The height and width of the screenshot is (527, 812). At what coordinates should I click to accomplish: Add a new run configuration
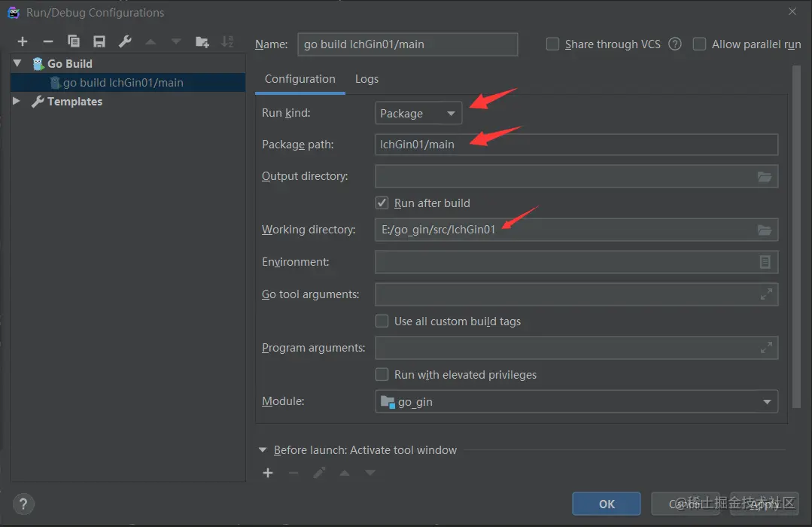[23, 42]
